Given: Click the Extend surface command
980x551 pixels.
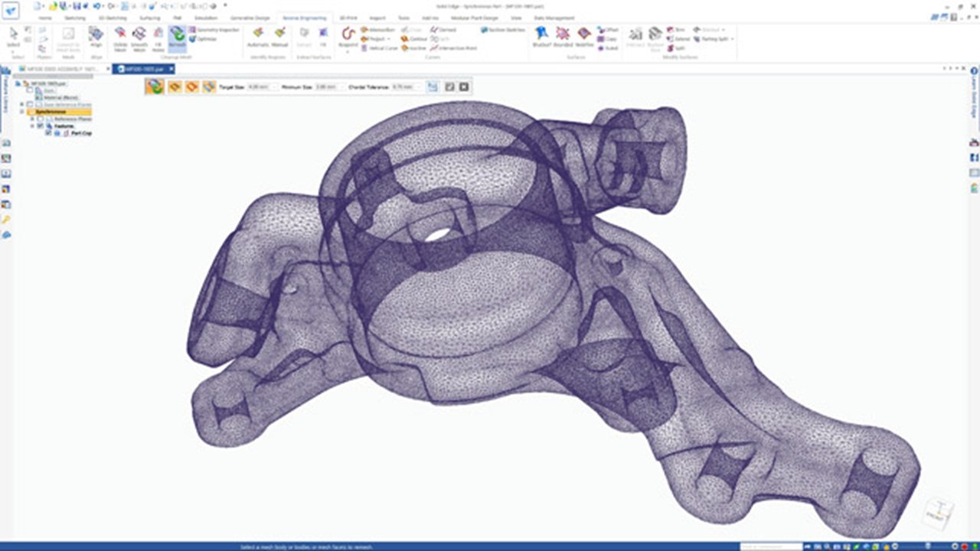Looking at the screenshot, I should click(678, 38).
